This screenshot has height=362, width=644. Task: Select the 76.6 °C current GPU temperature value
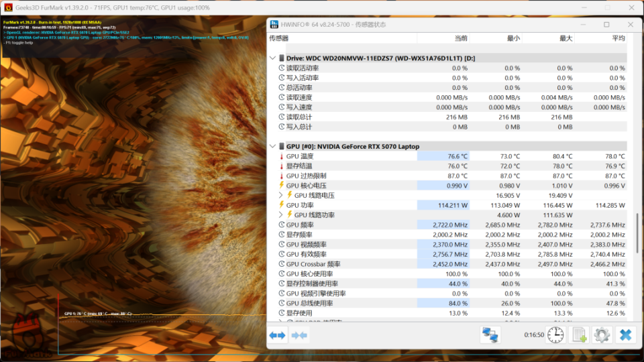coord(457,156)
